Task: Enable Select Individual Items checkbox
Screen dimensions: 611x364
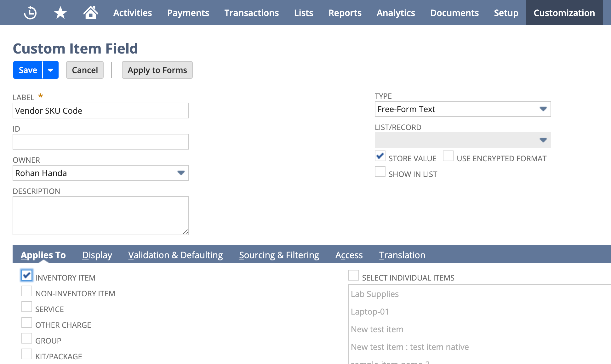Action: pyautogui.click(x=354, y=276)
